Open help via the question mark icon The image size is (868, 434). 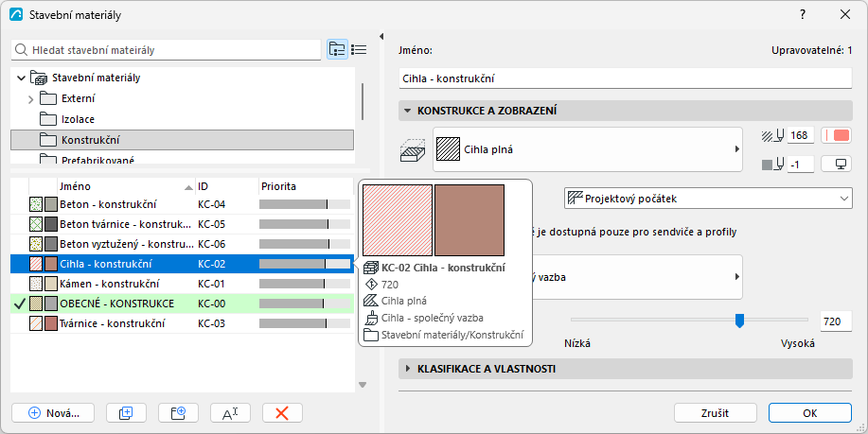(x=802, y=14)
